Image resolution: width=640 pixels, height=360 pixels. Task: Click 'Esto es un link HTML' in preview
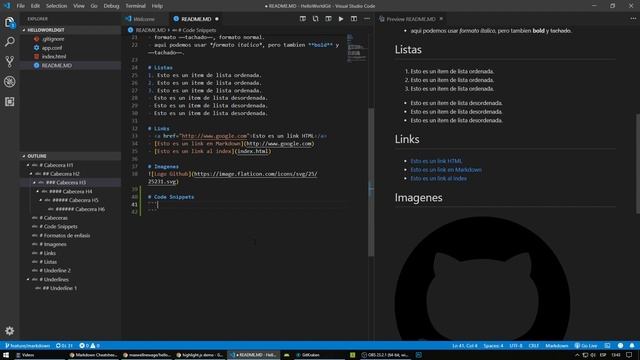(436, 161)
